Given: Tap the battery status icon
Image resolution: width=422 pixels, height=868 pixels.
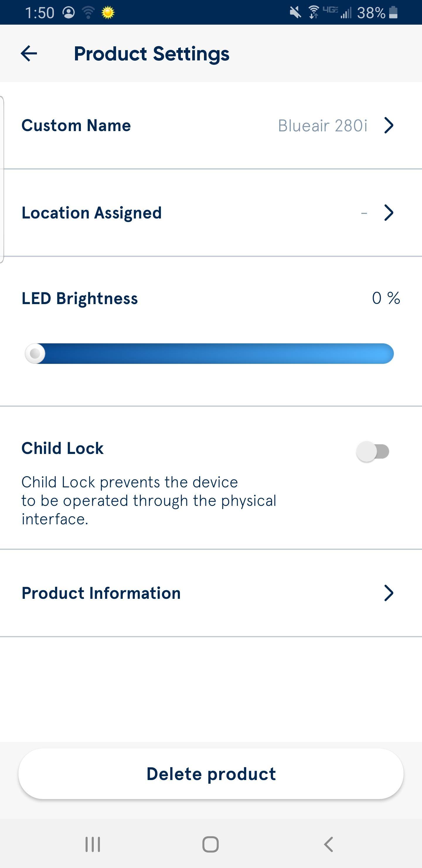Looking at the screenshot, I should (x=393, y=13).
